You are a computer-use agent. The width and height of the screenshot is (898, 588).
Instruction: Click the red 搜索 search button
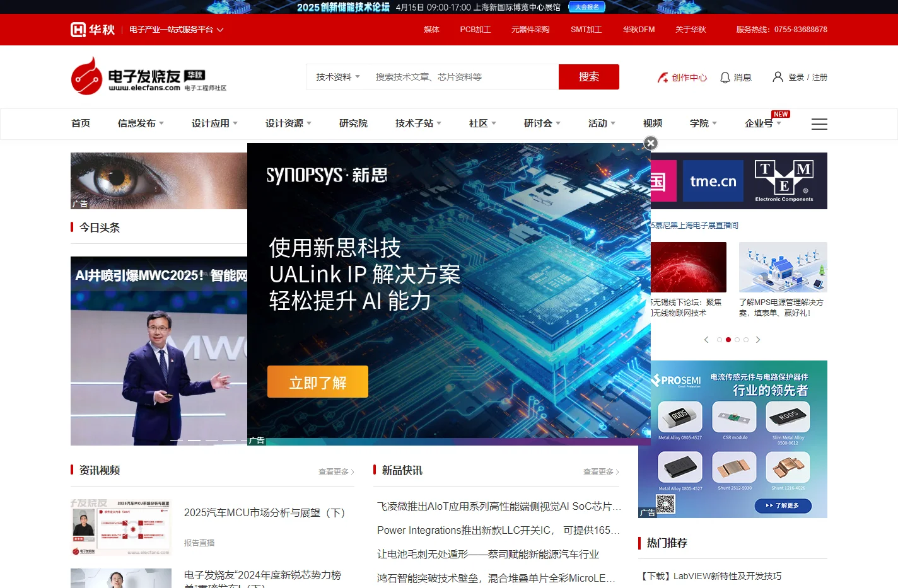click(x=589, y=77)
